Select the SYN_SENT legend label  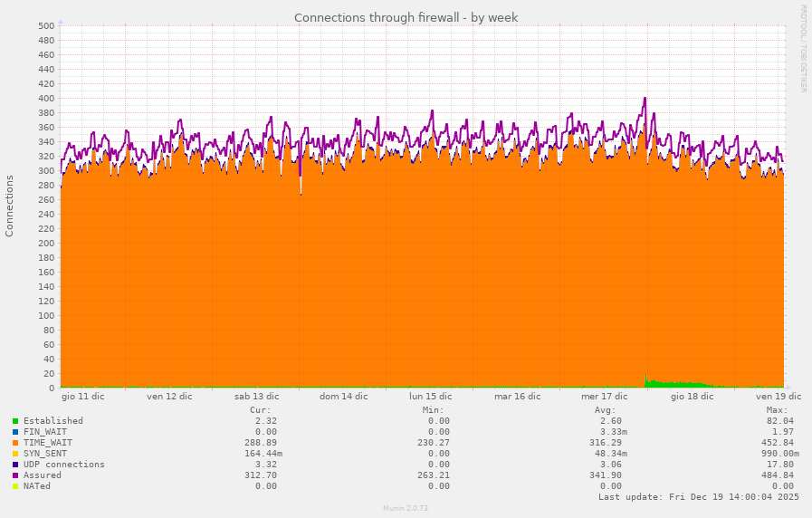coord(45,453)
